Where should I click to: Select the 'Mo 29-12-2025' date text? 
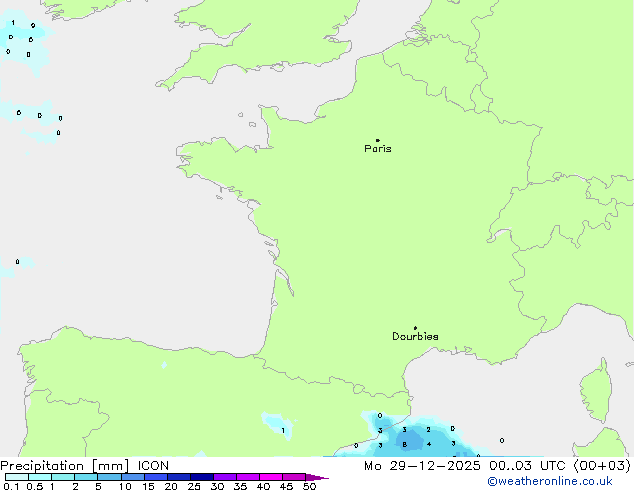click(x=422, y=466)
